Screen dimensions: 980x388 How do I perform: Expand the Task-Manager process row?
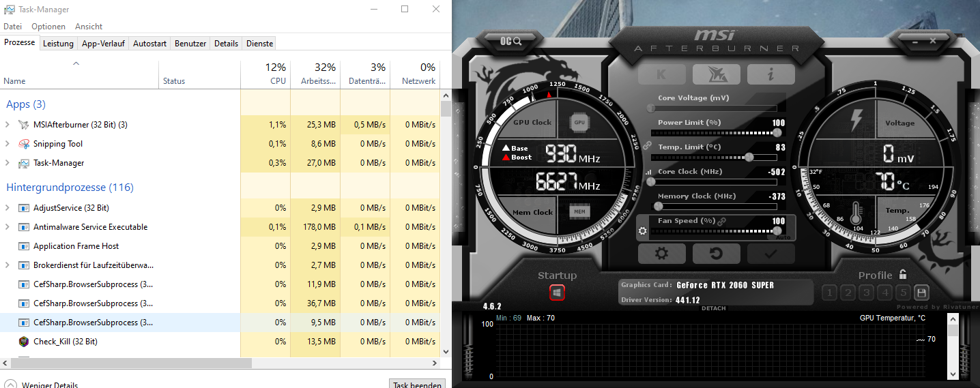(x=8, y=163)
